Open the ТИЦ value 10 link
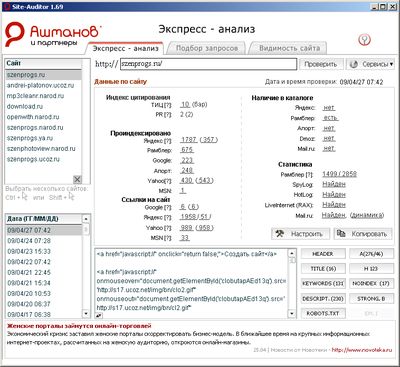This screenshot has width=400, height=367. 185,104
